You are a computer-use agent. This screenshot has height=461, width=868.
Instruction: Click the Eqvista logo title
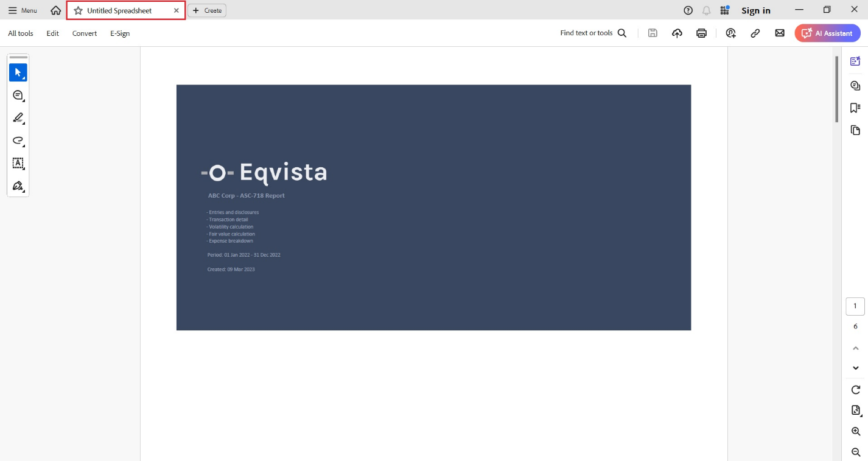coord(264,172)
